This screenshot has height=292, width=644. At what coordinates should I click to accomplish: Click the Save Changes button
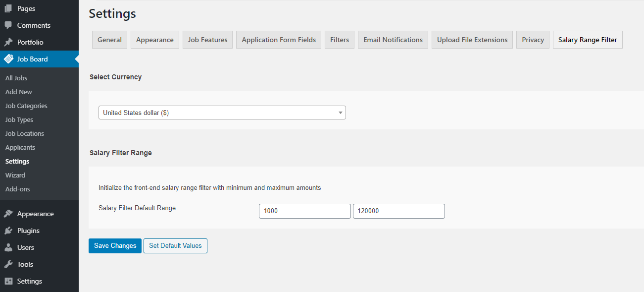point(115,245)
